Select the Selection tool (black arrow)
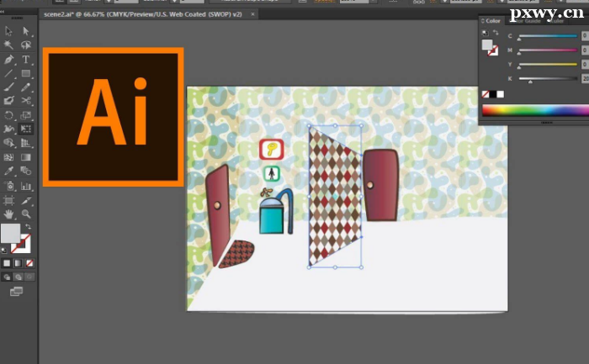The width and height of the screenshot is (589, 364). point(8,31)
